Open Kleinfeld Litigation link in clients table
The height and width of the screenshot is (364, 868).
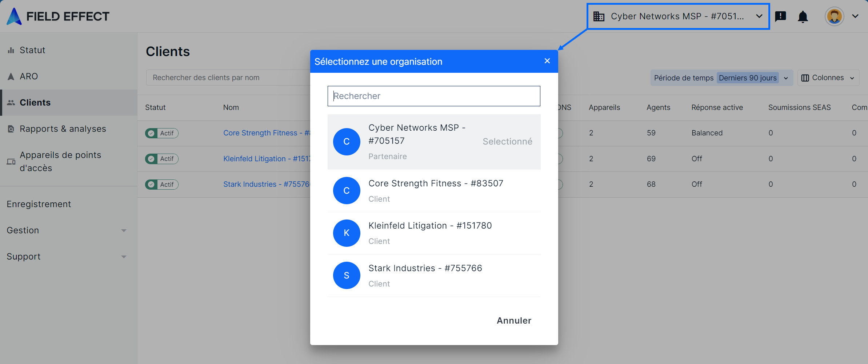267,159
